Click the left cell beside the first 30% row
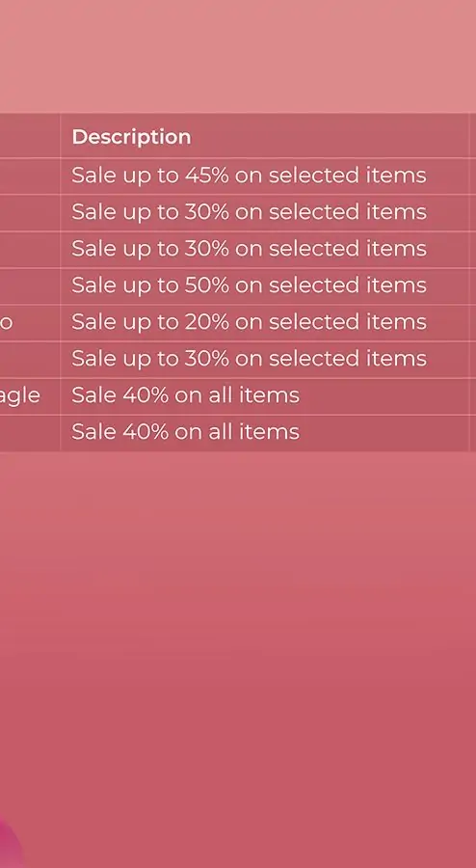Screen dimensions: 476x868 tap(30, 212)
